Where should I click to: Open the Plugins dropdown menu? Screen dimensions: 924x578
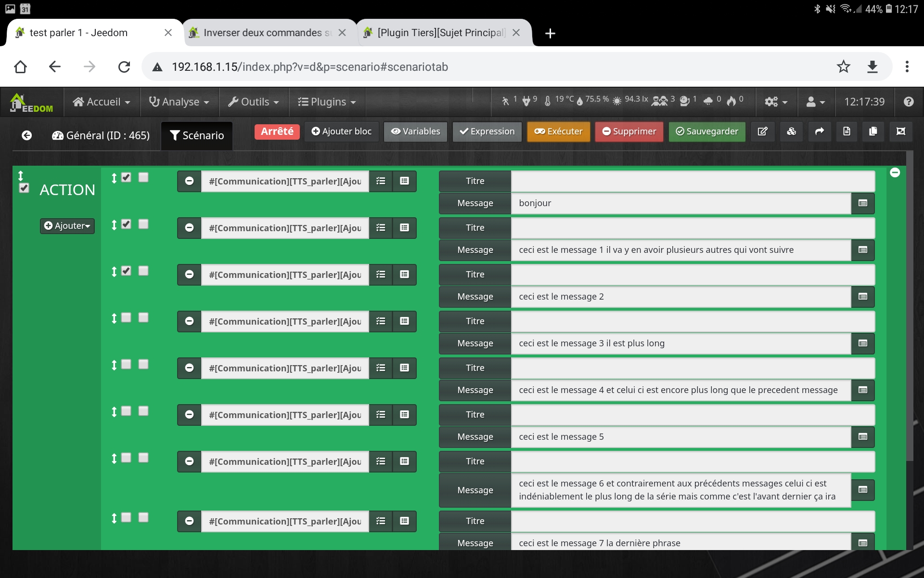pos(327,102)
